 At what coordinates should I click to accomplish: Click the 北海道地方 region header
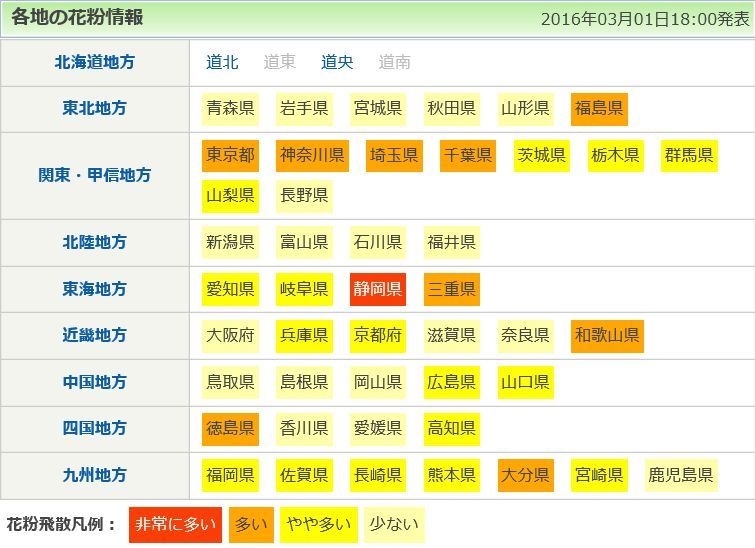pyautogui.click(x=95, y=62)
